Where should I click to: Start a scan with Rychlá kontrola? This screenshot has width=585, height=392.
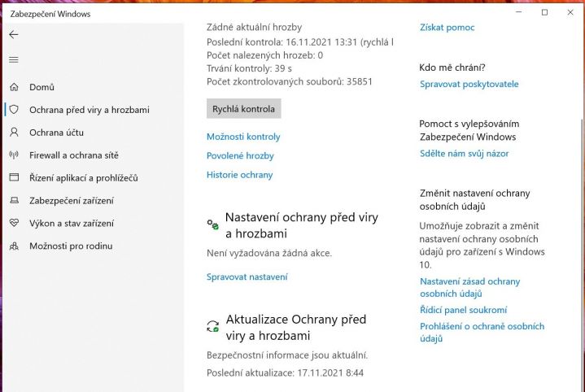pos(243,108)
